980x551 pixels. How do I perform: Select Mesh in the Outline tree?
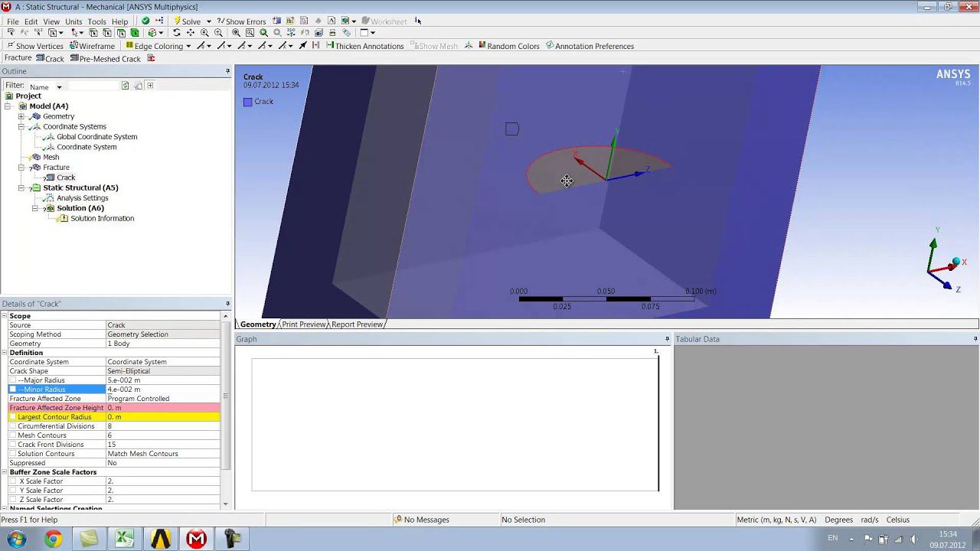(51, 157)
